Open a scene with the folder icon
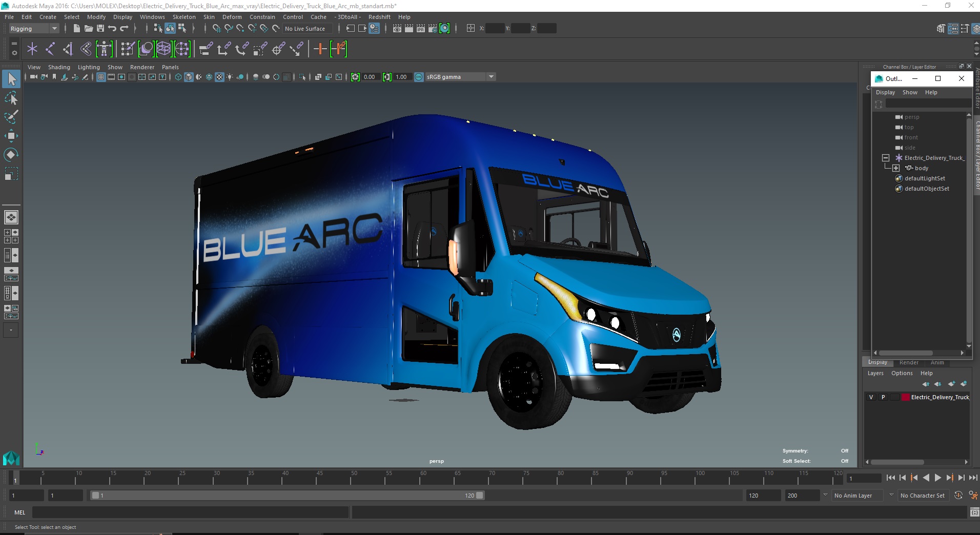The image size is (980, 535). pos(88,28)
